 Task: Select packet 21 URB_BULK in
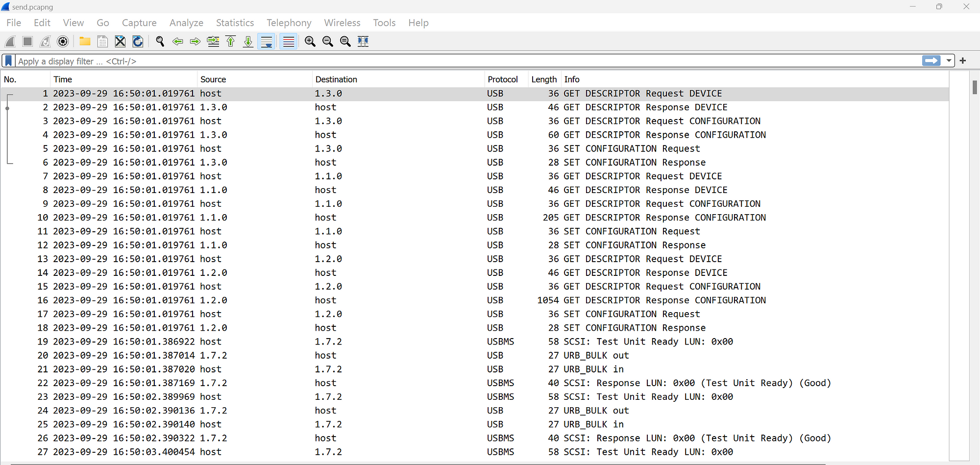point(474,369)
